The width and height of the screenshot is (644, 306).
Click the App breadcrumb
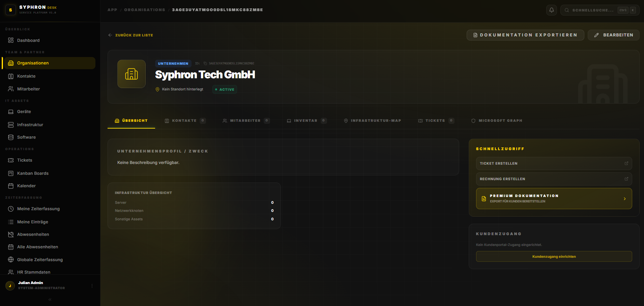click(112, 10)
